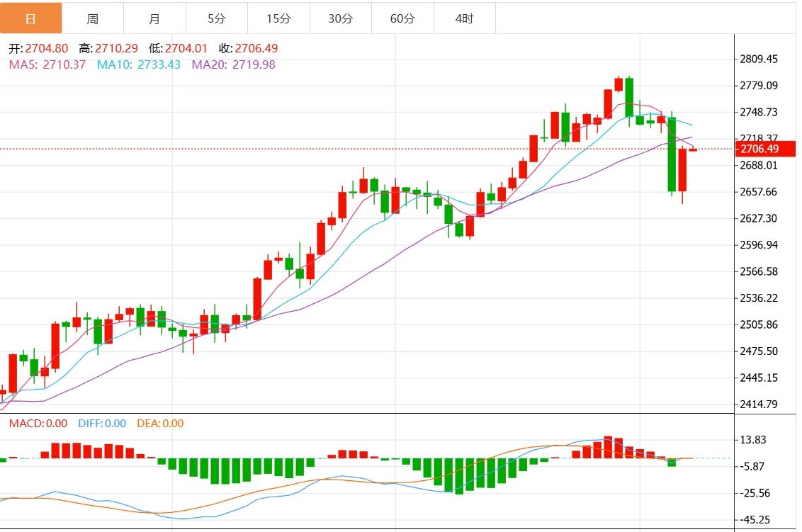
Task: Select the 周 weekly chart tab
Action: [93, 18]
